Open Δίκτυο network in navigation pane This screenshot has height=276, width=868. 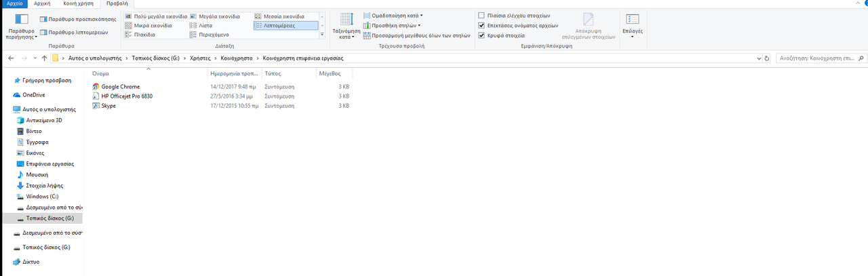[26, 261]
